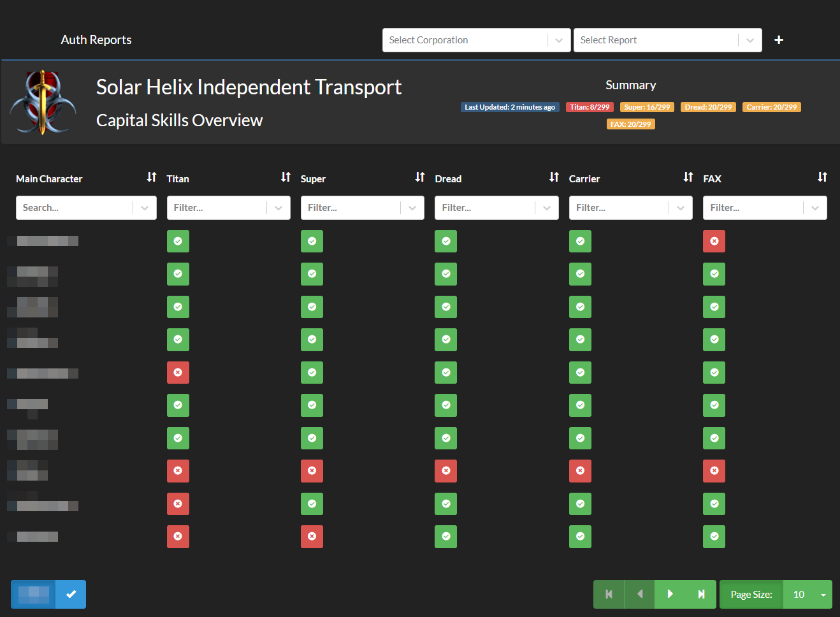840x617 pixels.
Task: Click the green check under Dread in first row
Action: 446,241
